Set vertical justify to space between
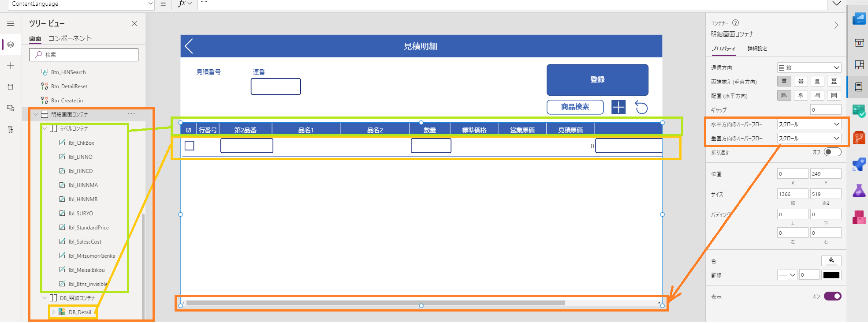 coord(834,81)
